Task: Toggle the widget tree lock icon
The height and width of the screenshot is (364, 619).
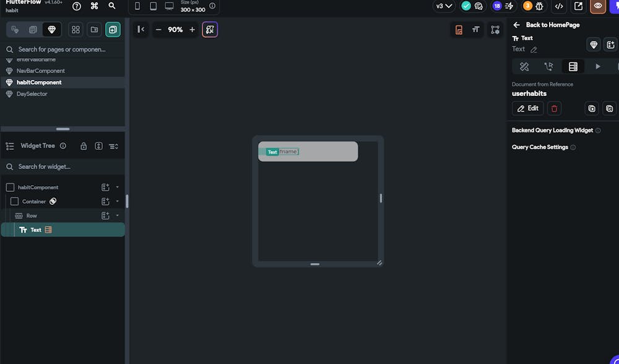Action: click(x=84, y=146)
